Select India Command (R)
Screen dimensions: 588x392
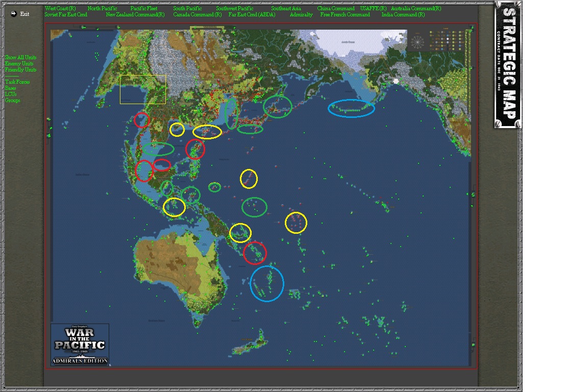403,15
